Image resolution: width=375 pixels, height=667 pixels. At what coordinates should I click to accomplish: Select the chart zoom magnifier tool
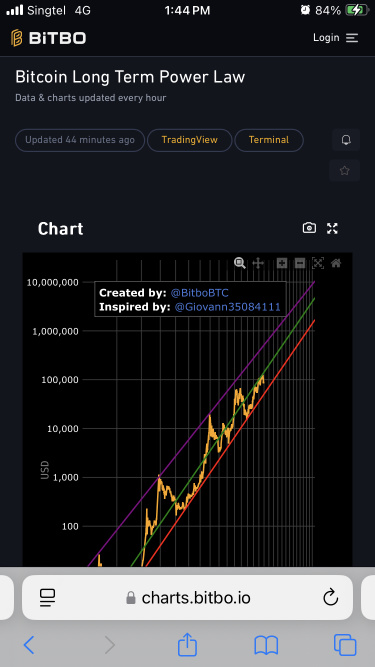coord(240,263)
